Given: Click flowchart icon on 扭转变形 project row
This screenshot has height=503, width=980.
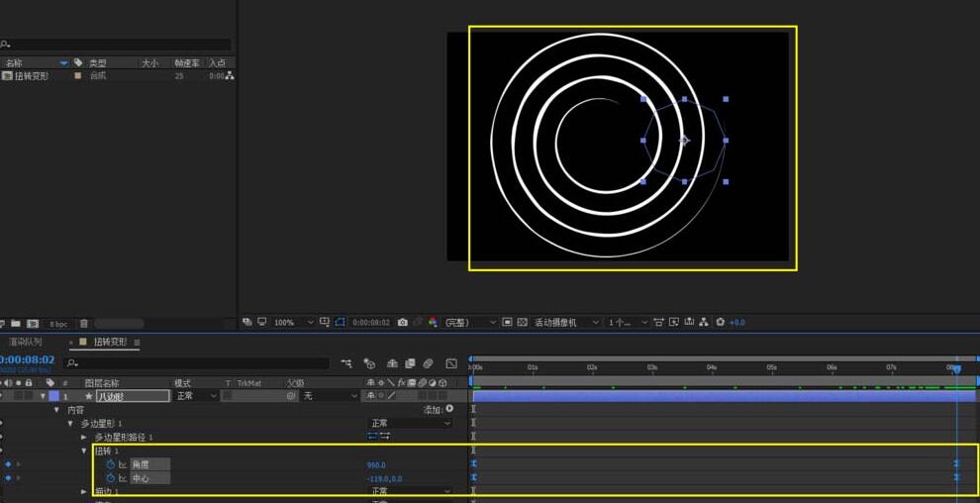Looking at the screenshot, I should tap(230, 75).
